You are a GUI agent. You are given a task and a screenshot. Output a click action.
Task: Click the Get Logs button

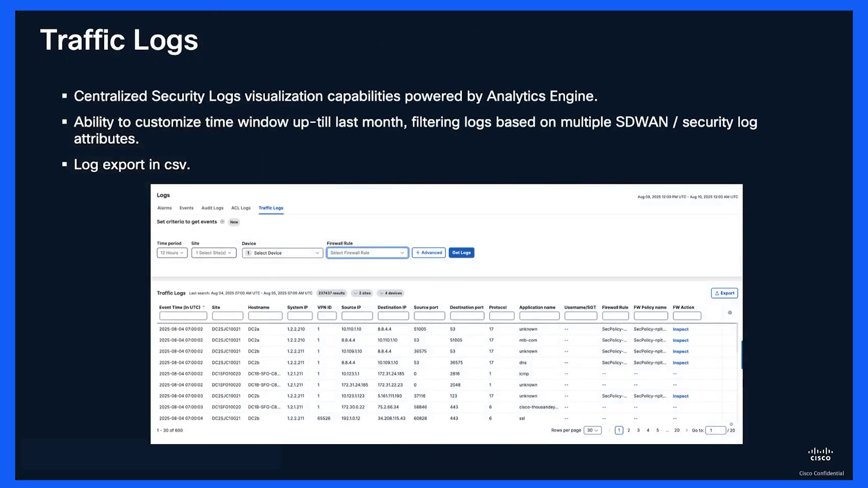[462, 253]
